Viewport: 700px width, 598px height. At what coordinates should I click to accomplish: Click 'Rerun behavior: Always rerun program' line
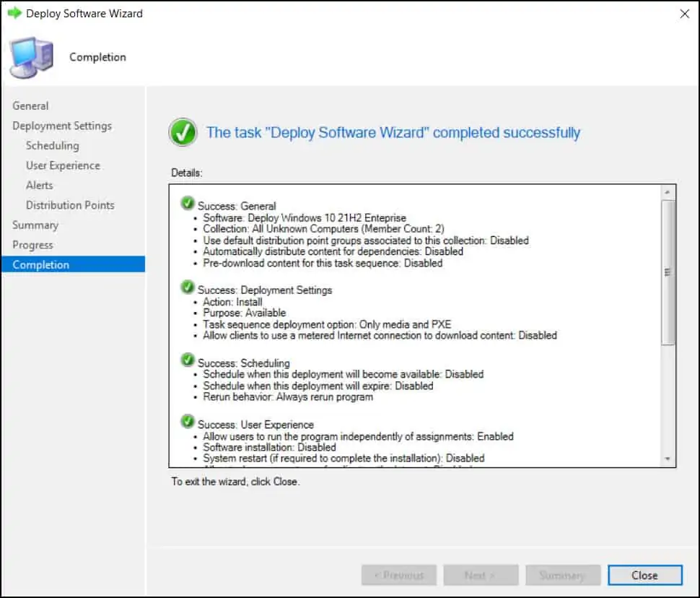point(288,397)
